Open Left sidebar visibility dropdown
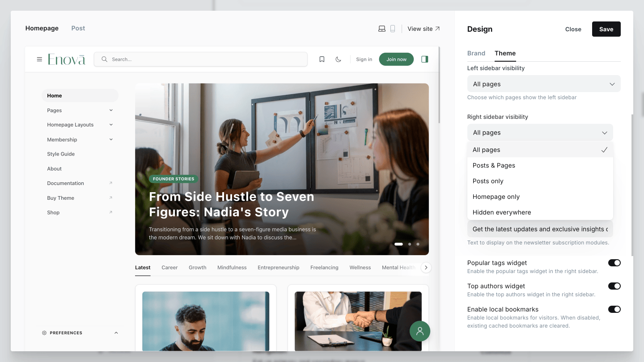644x362 pixels. point(543,84)
